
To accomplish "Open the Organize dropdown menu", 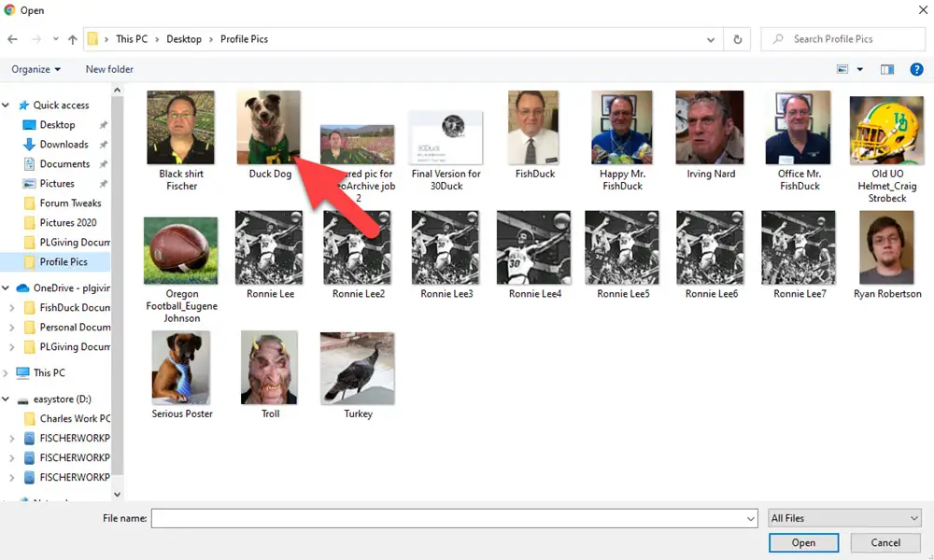I will click(x=35, y=69).
